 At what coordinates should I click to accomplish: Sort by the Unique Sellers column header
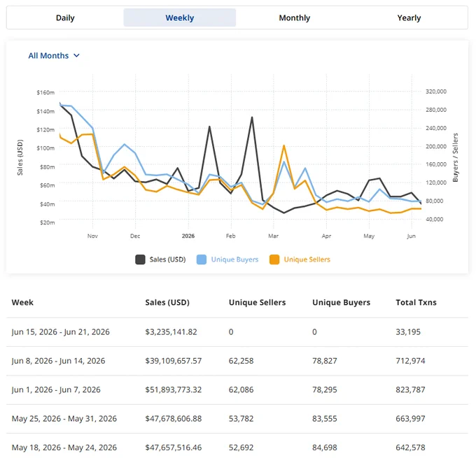pyautogui.click(x=257, y=302)
